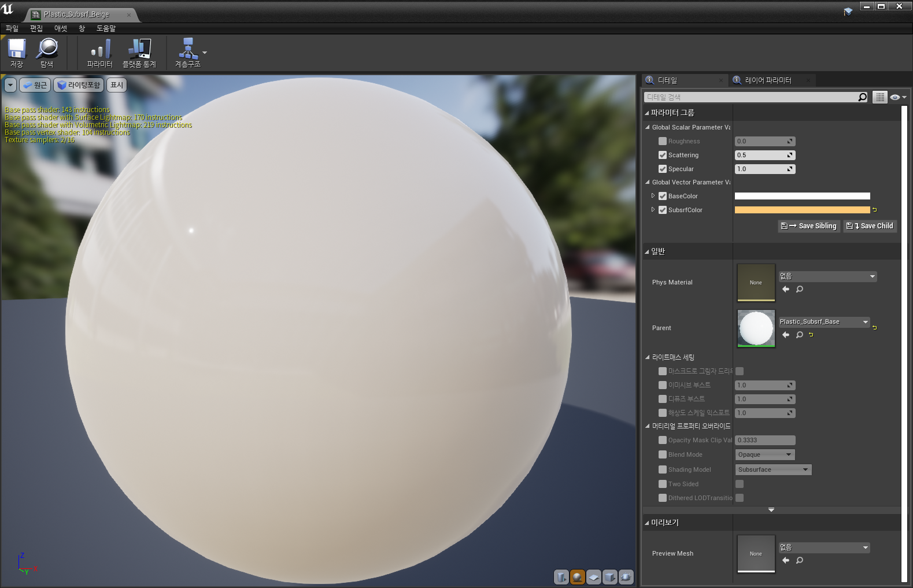
Task: Open the 도움말 menu
Action: tap(106, 28)
